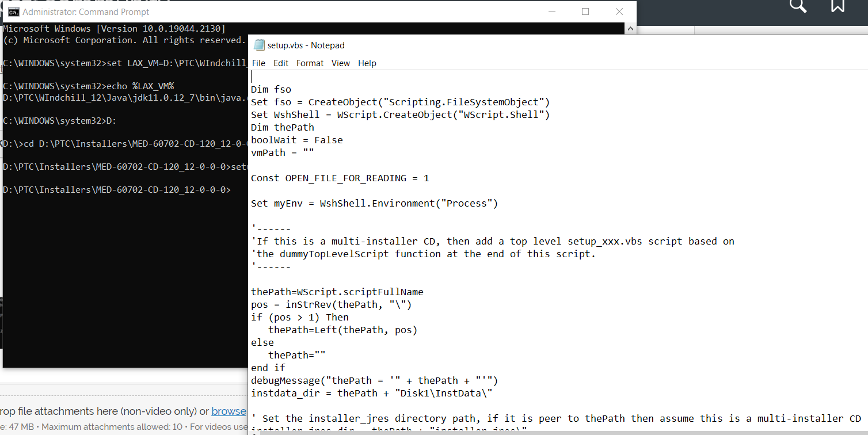This screenshot has width=868, height=435.
Task: Open the View menu in Notepad
Action: pyautogui.click(x=340, y=63)
